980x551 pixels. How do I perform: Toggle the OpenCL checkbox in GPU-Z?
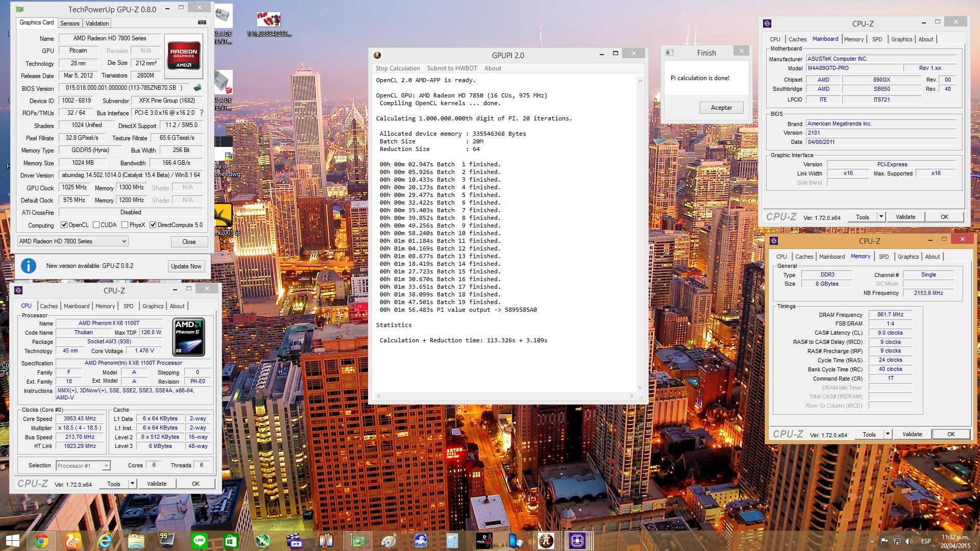coord(64,225)
